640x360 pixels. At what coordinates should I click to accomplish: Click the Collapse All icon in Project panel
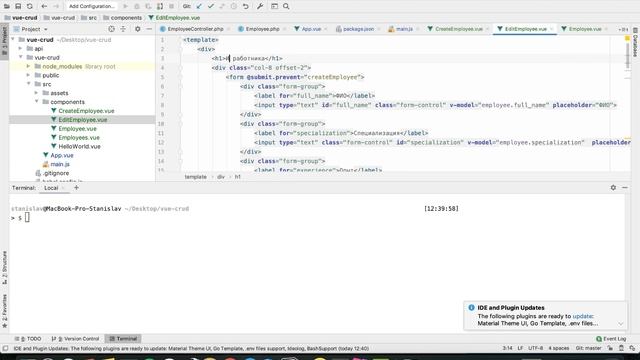pos(123,29)
